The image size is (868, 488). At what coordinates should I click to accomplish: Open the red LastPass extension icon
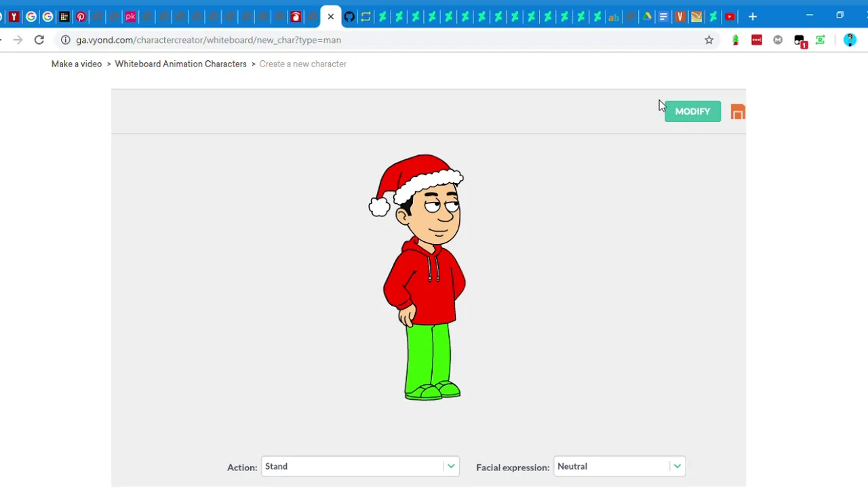757,40
